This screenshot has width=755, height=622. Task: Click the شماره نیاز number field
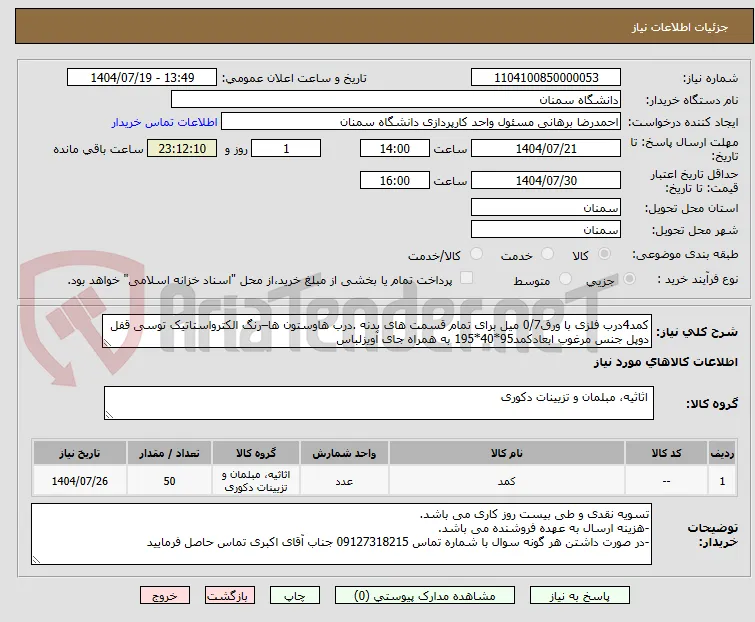(546, 78)
